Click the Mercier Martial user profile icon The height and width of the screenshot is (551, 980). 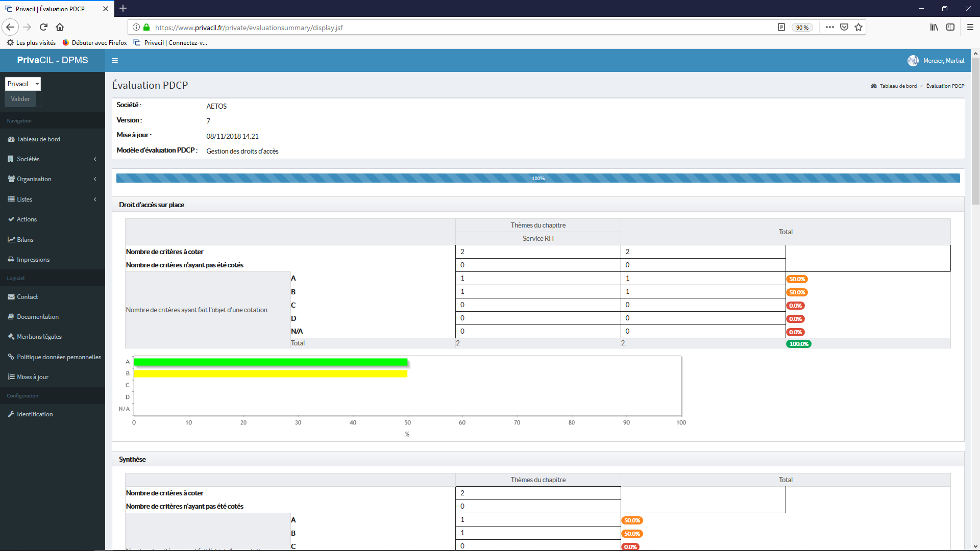[913, 61]
